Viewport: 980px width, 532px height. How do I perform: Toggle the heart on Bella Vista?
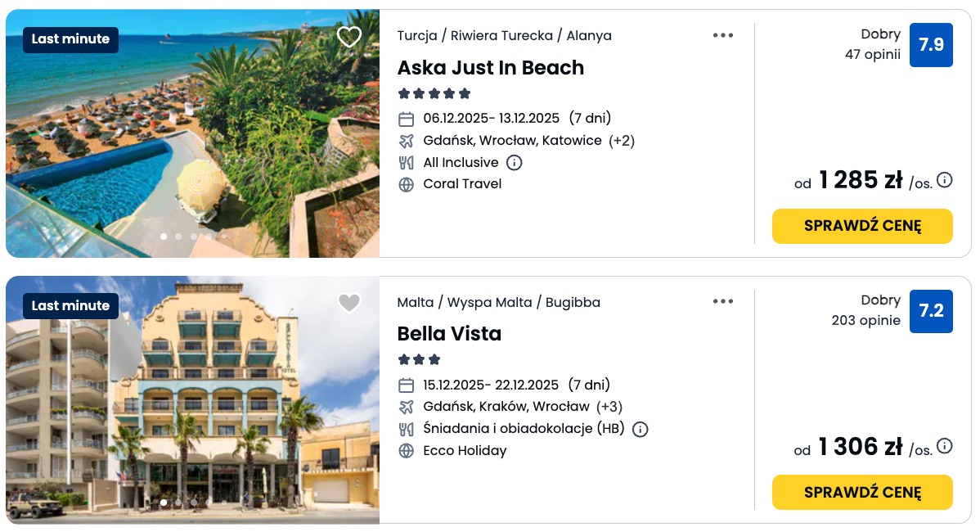point(349,303)
